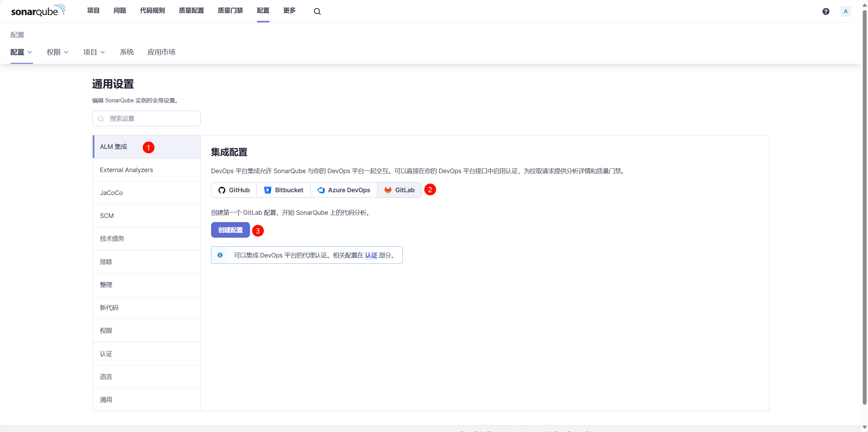Select the Bitbucket integration tab
Viewport: 868px width, 432px height.
pos(284,190)
